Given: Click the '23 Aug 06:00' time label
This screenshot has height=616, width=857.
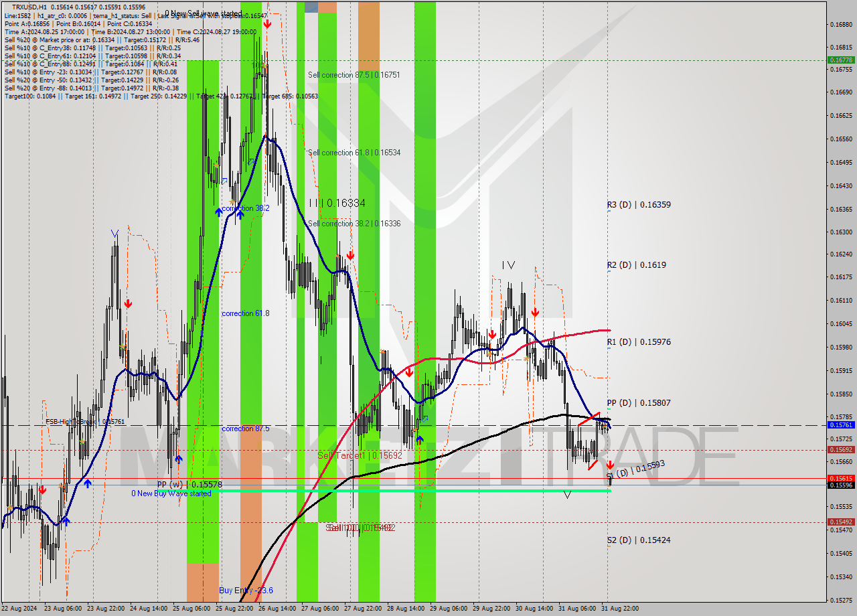Looking at the screenshot, I should click(62, 609).
